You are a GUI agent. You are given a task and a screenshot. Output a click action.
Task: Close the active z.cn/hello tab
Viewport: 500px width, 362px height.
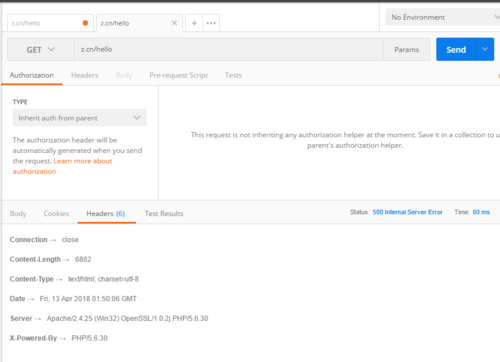pos(174,23)
